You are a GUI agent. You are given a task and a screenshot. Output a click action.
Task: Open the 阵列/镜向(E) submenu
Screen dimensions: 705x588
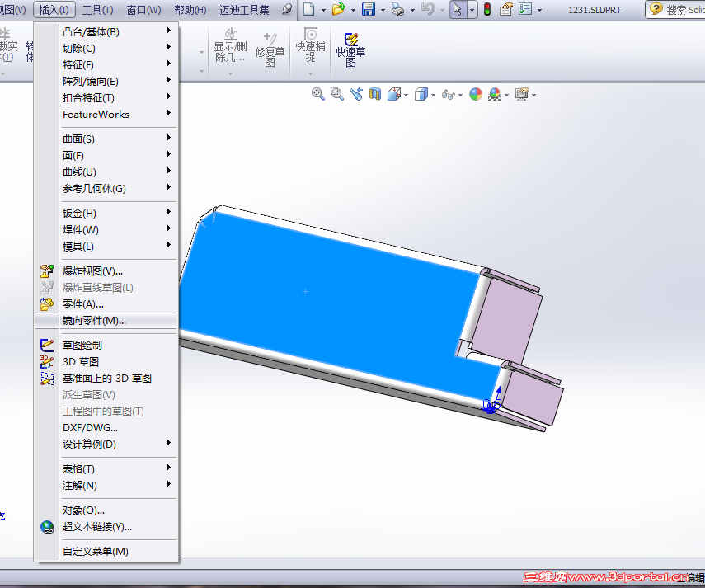point(106,82)
